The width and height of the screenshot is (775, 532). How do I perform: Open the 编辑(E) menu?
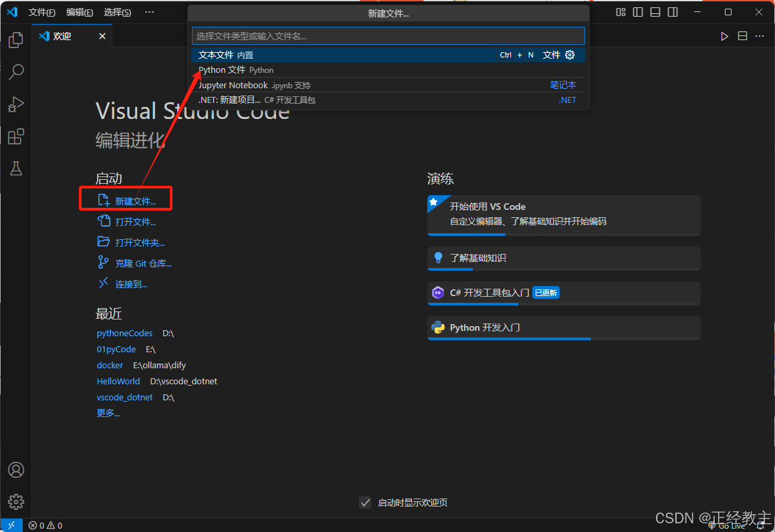coord(80,12)
